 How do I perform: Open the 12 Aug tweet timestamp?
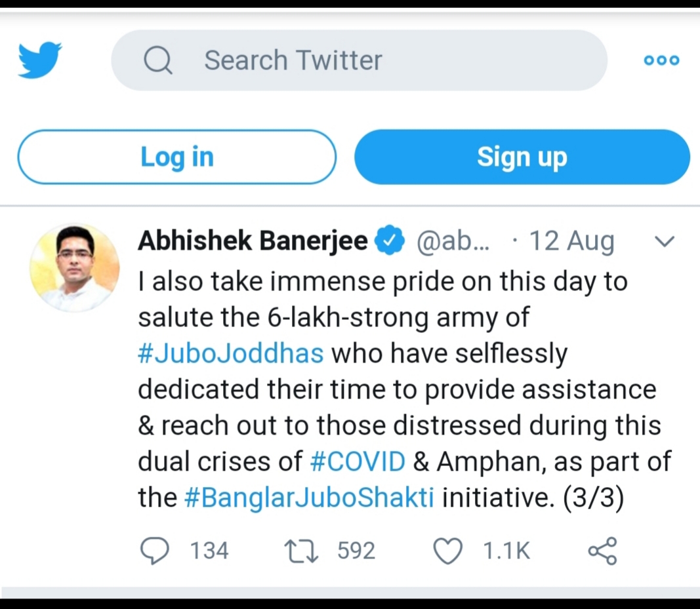(x=571, y=242)
